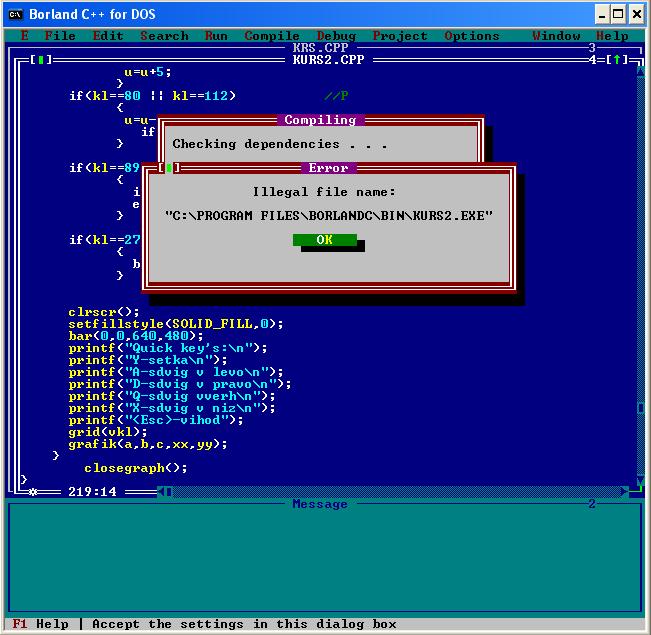This screenshot has width=651, height=635.
Task: Open the Compile menu
Action: [x=272, y=36]
